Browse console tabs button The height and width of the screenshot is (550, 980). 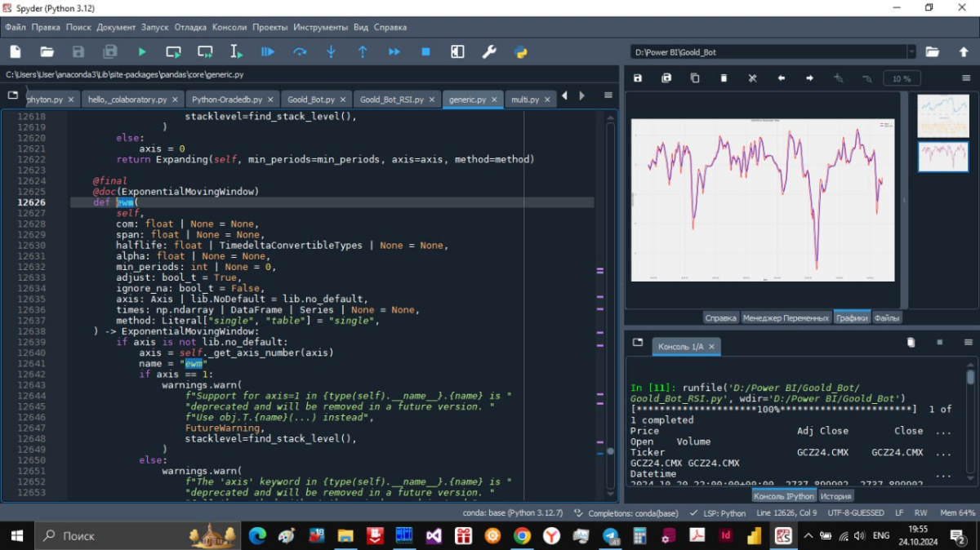point(638,342)
